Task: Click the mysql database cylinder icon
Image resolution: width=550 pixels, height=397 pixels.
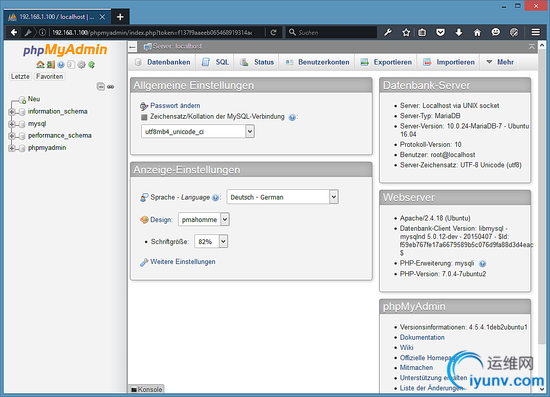Action: point(22,124)
